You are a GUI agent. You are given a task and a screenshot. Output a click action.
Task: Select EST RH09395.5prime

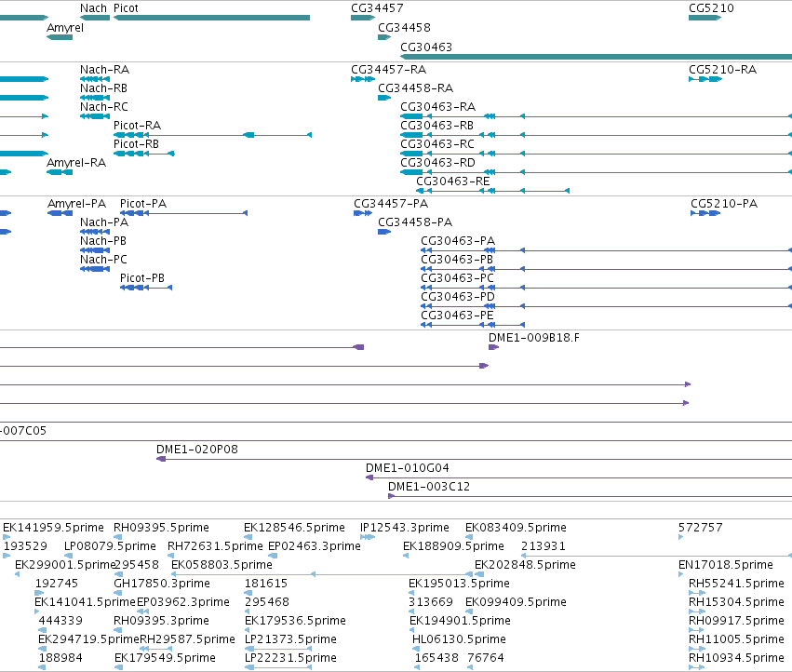coord(161,528)
